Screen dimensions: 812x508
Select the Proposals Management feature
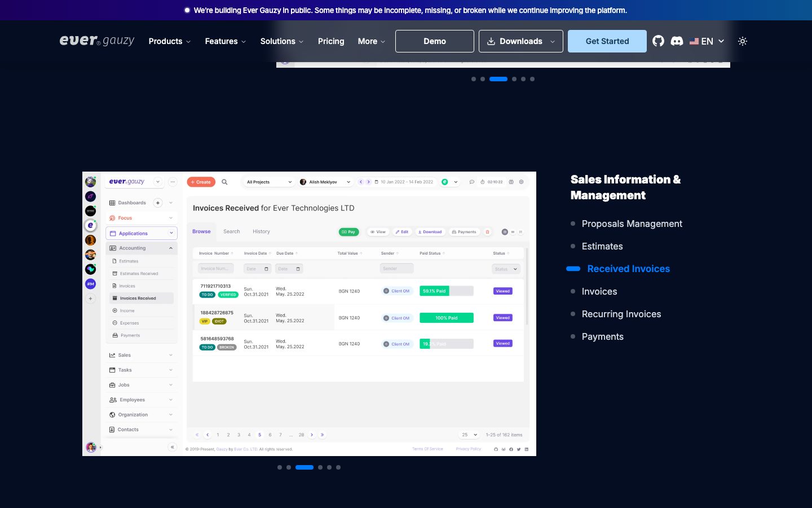point(632,224)
